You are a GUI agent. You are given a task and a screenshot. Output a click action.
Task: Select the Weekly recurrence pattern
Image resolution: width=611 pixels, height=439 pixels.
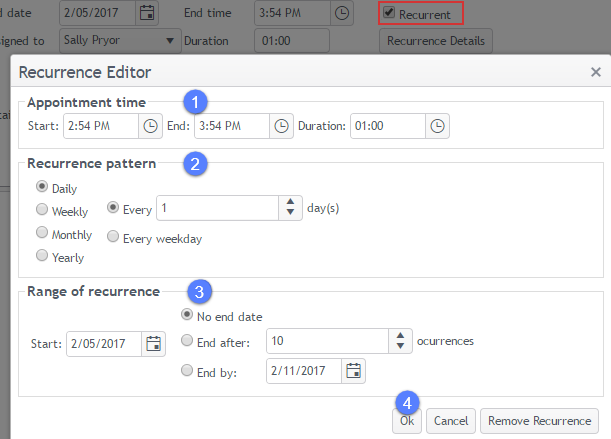(x=42, y=210)
